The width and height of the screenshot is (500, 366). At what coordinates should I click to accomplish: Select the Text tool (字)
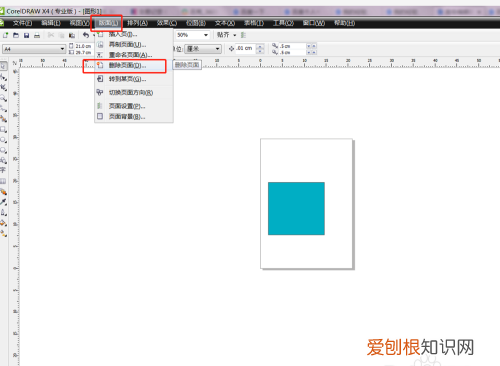pyautogui.click(x=3, y=170)
